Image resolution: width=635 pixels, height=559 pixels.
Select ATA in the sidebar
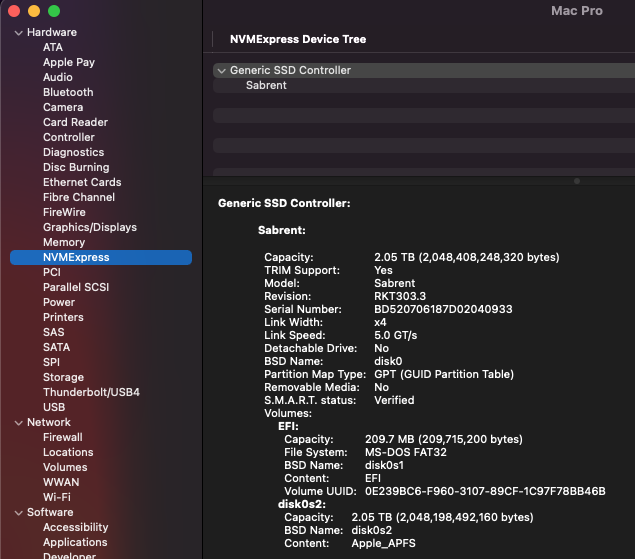(53, 47)
